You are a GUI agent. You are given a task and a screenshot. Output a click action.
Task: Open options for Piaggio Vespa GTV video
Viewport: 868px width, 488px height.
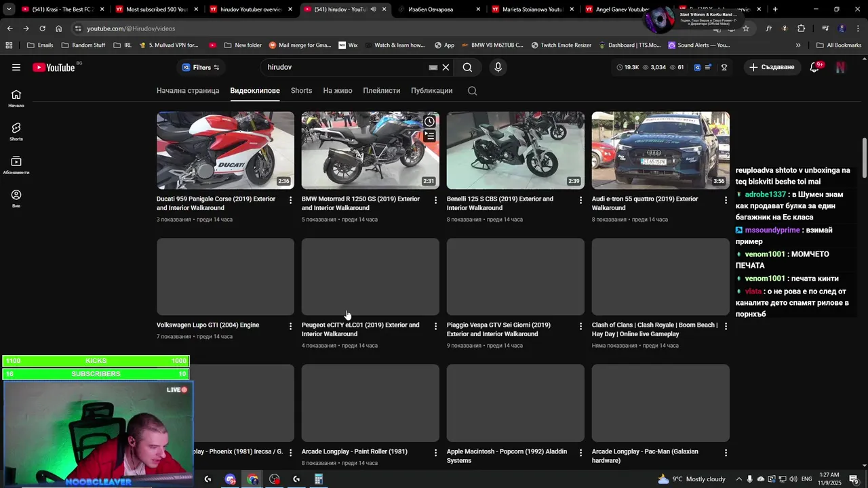[580, 326]
